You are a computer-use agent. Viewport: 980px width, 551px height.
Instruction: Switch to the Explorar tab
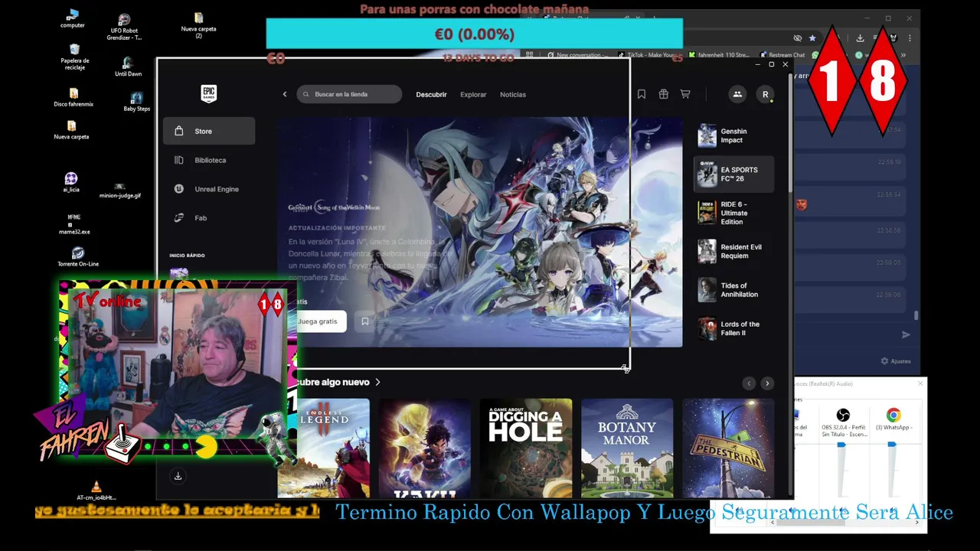pyautogui.click(x=473, y=94)
